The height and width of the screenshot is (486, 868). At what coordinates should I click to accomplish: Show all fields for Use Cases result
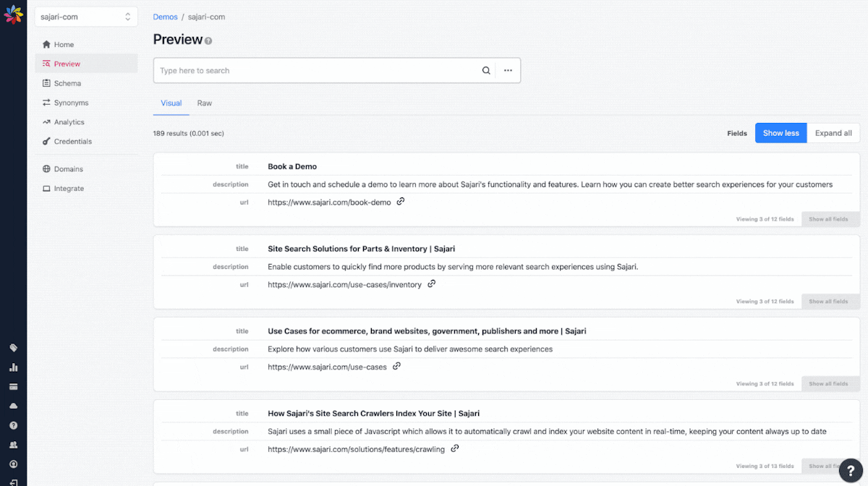(x=829, y=384)
